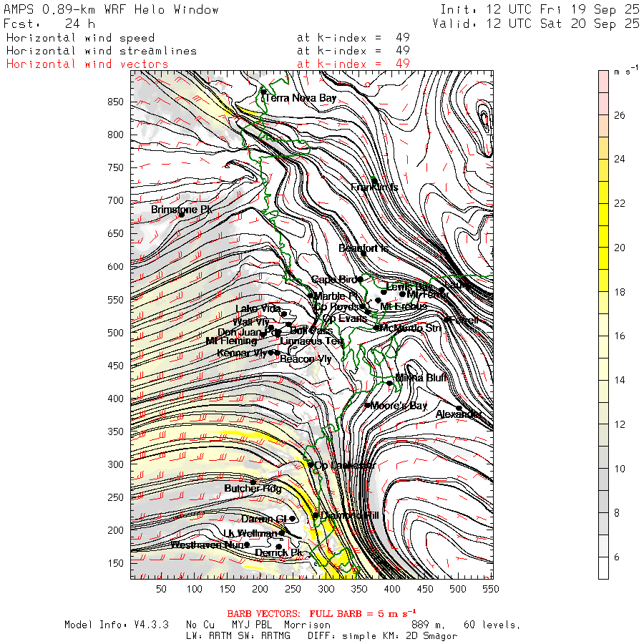Click the x-axis tick label '550'
The image size is (644, 644).
(491, 589)
